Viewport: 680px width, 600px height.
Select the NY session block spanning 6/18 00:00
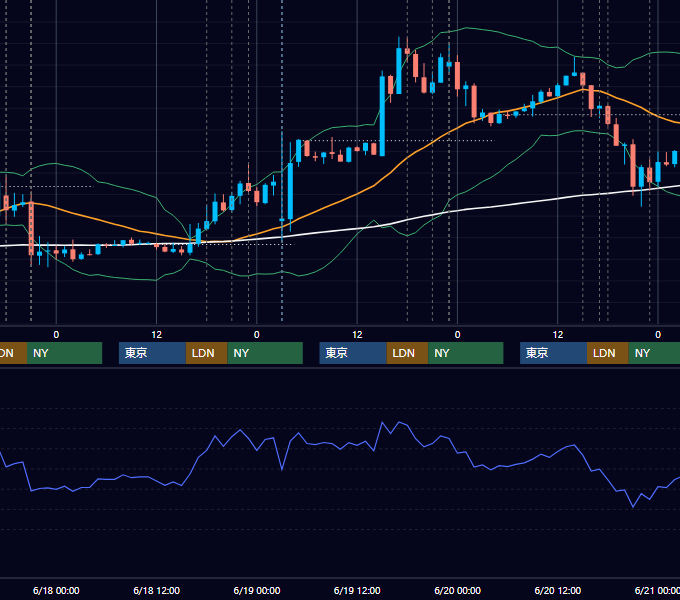[x=64, y=353]
